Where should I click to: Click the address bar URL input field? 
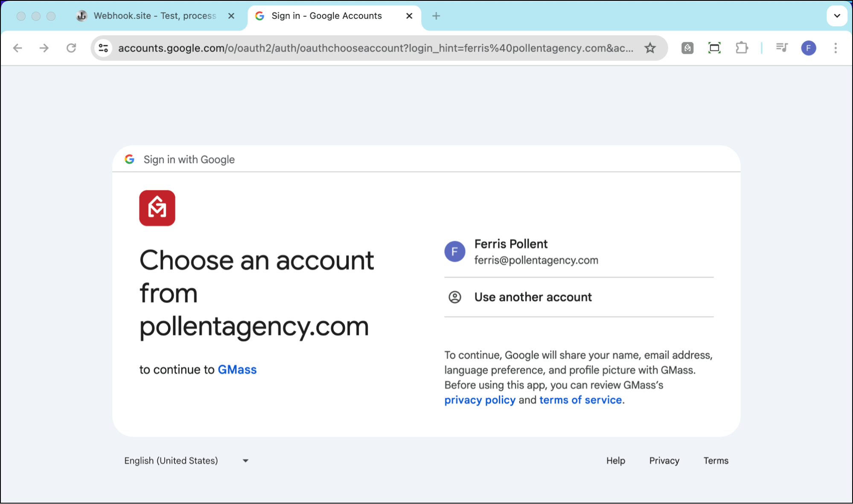click(376, 48)
